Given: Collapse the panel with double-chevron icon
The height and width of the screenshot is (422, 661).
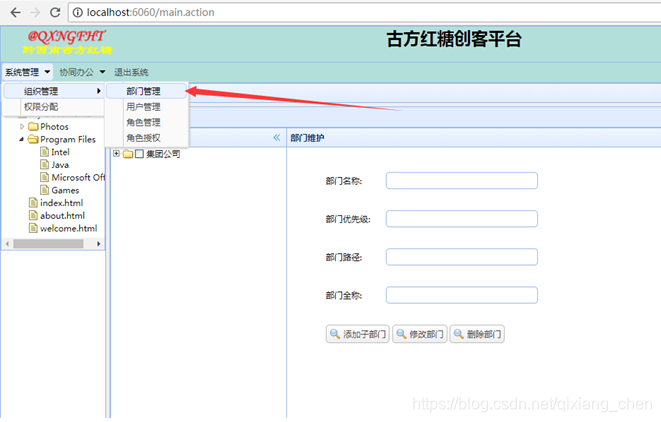Looking at the screenshot, I should coord(277,137).
